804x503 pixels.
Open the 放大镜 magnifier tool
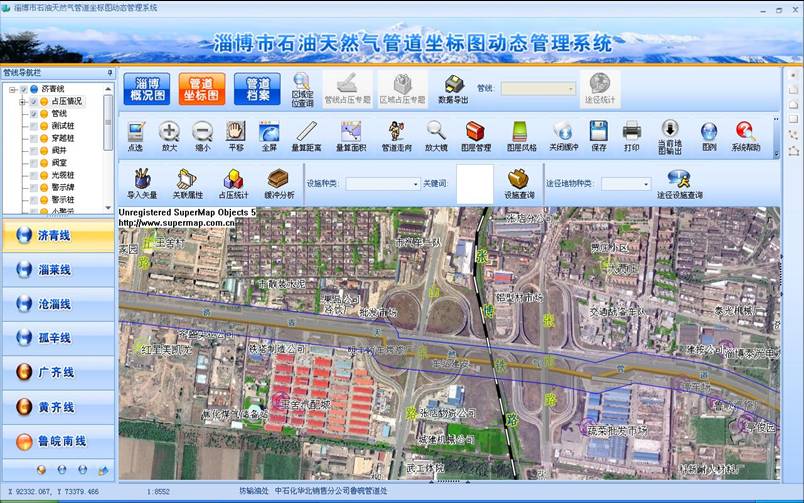click(436, 136)
